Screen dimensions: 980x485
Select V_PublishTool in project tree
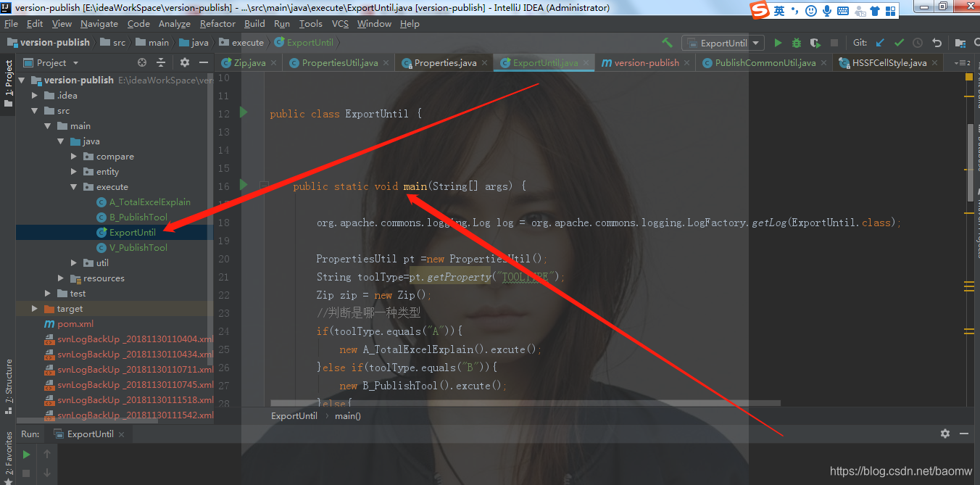coord(138,247)
